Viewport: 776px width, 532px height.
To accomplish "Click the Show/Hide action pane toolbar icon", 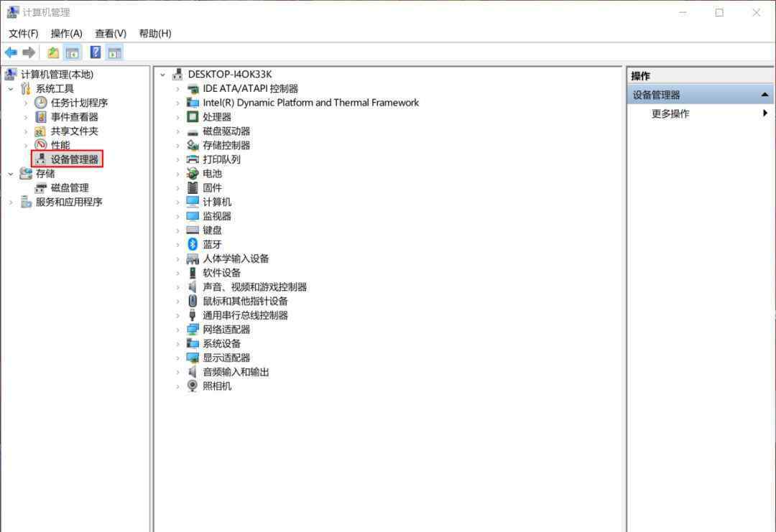I will [x=115, y=52].
